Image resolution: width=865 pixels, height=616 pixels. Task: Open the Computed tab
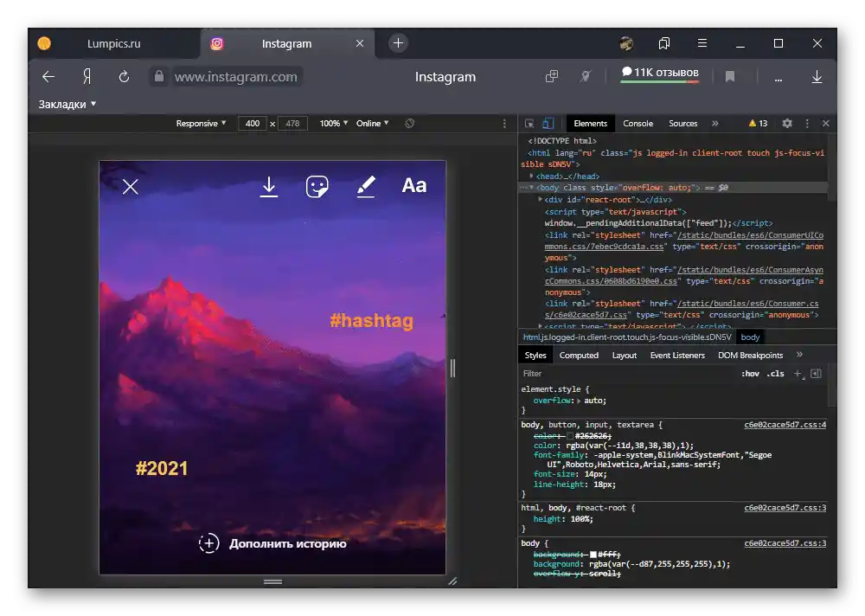click(x=579, y=356)
